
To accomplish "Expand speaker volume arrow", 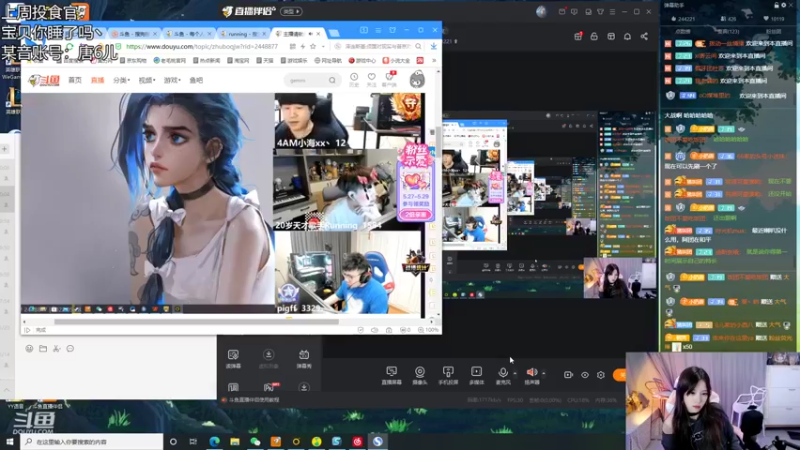I will [543, 373].
